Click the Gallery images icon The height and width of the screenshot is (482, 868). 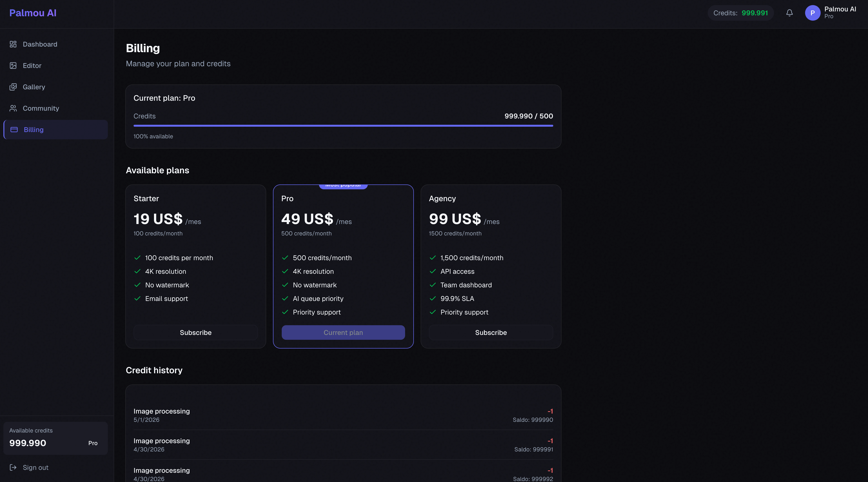tap(13, 87)
